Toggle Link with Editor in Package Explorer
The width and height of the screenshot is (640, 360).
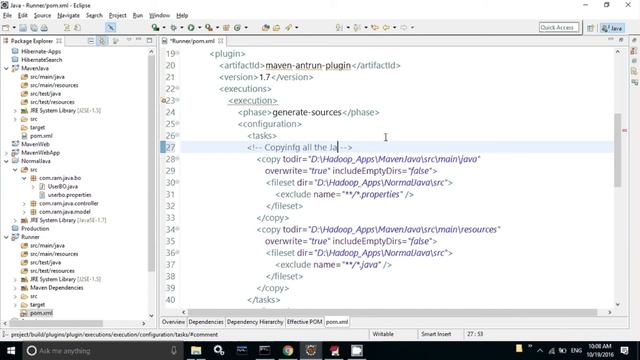[102, 41]
